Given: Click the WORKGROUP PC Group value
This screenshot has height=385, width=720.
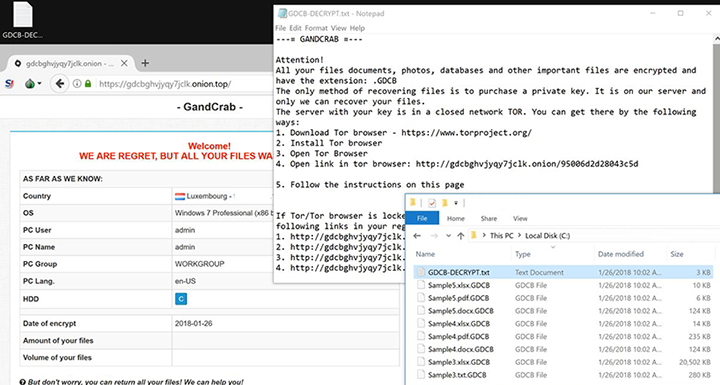Looking at the screenshot, I should coord(199,264).
